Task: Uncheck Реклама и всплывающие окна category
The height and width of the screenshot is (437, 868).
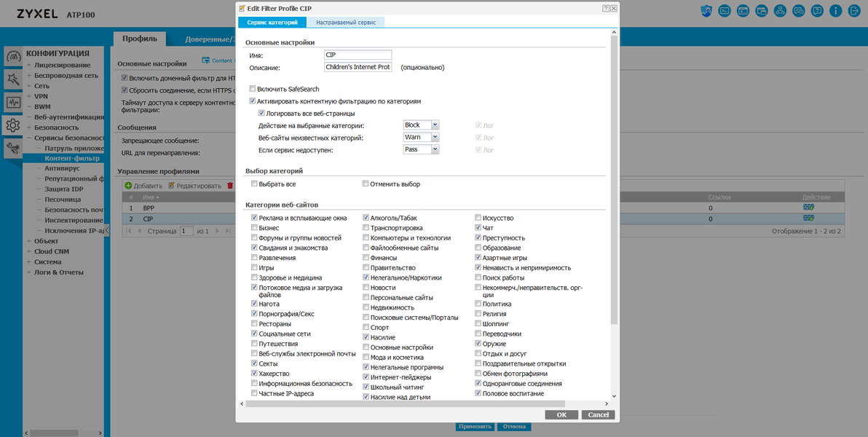Action: pyautogui.click(x=254, y=218)
